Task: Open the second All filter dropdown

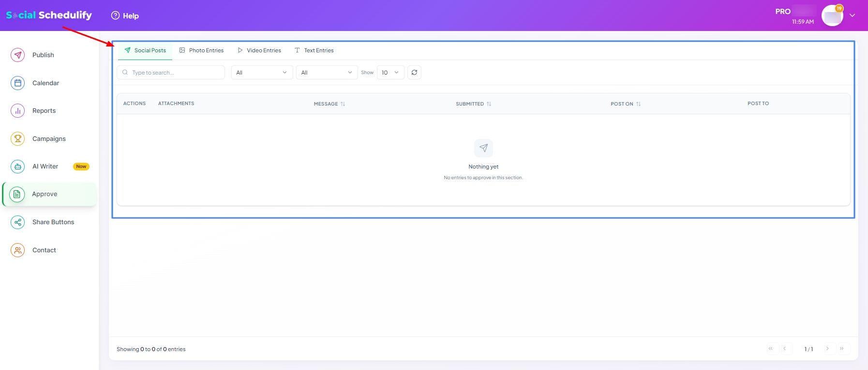Action: pos(327,73)
